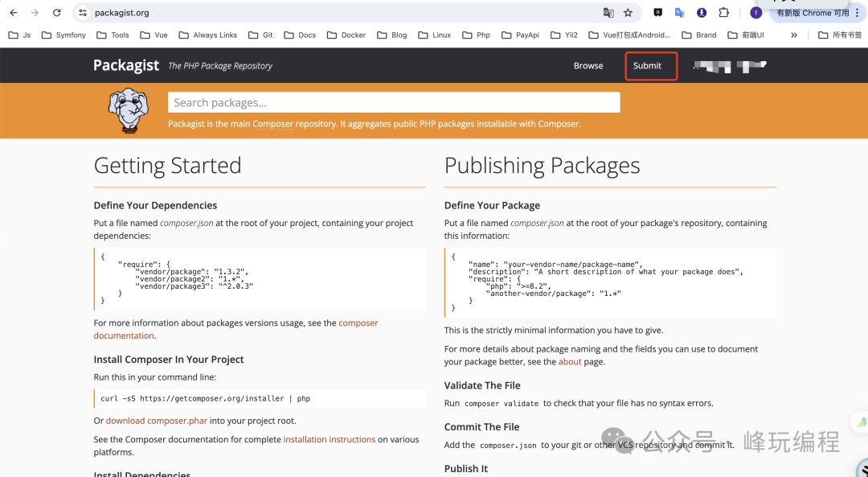The width and height of the screenshot is (868, 477).
Task: Click the Packagist elephant mascot logo
Action: coord(128,110)
